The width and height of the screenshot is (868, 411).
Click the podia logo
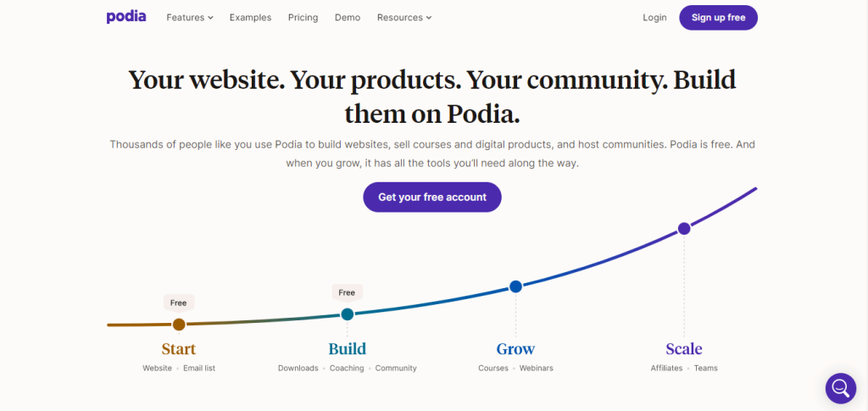126,17
